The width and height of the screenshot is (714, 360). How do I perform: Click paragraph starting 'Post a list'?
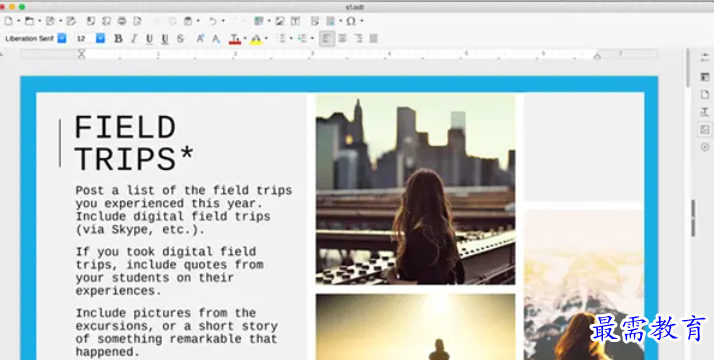[184, 210]
